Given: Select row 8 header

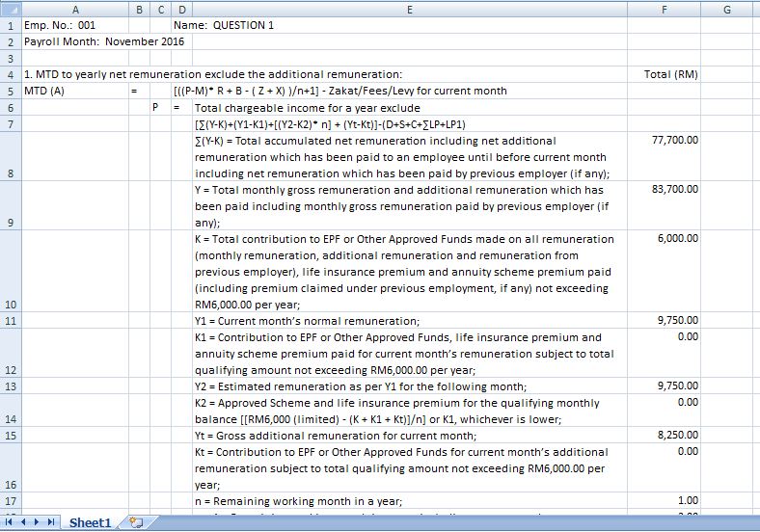Looking at the screenshot, I should point(11,156).
